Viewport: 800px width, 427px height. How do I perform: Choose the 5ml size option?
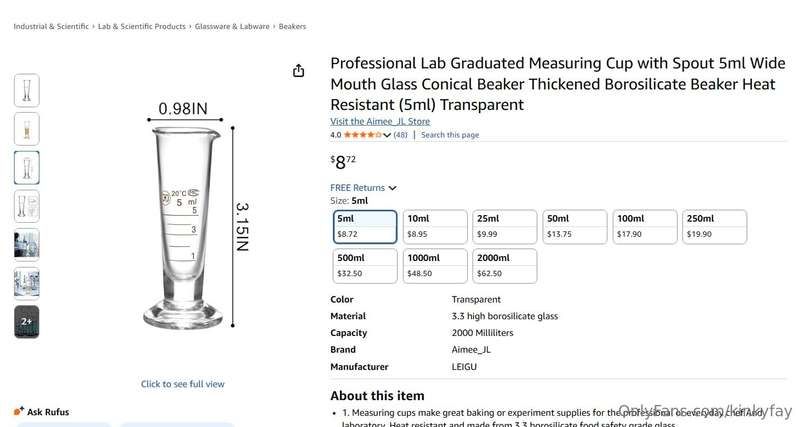(x=365, y=226)
